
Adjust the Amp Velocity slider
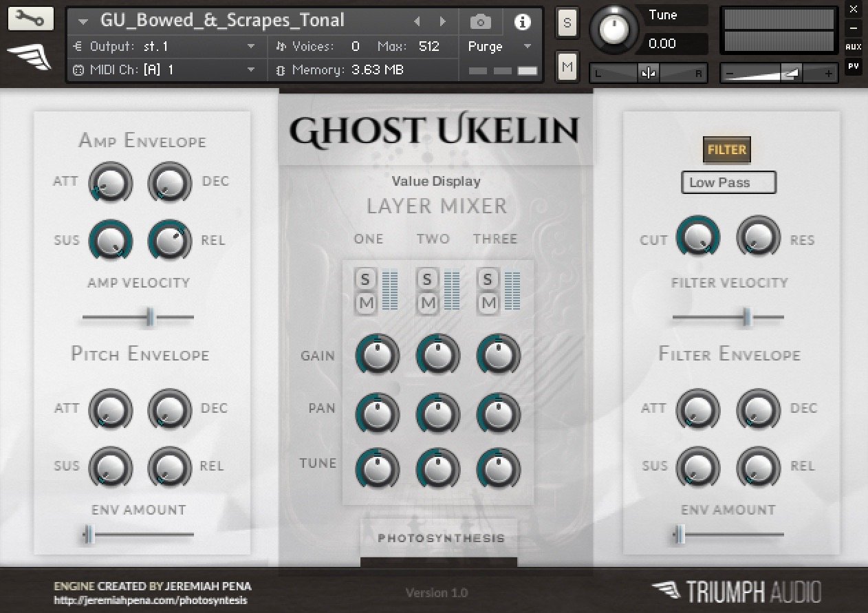coord(138,317)
